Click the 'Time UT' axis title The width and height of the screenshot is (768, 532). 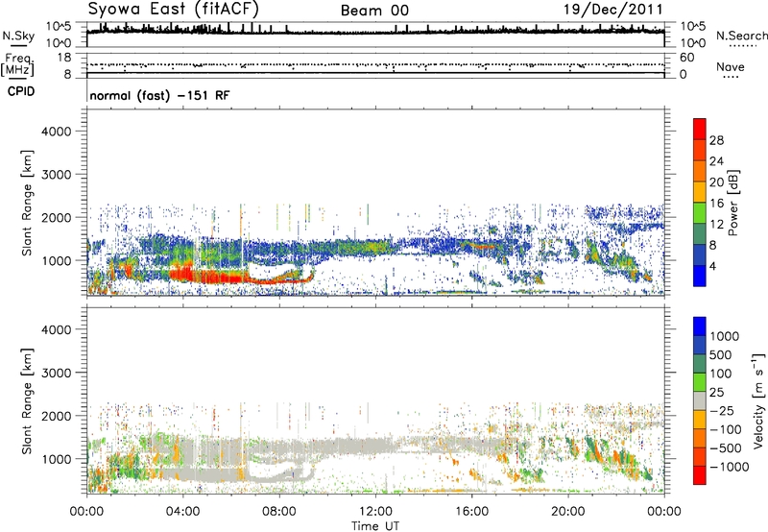375,525
